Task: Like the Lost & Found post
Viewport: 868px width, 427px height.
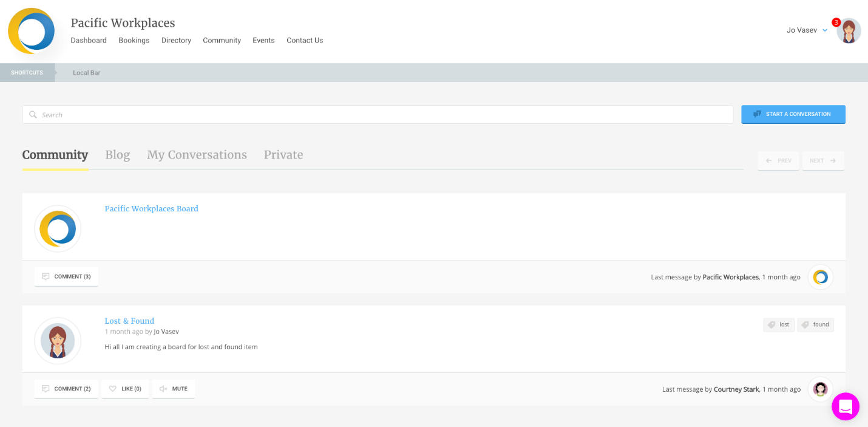Action: coord(126,389)
